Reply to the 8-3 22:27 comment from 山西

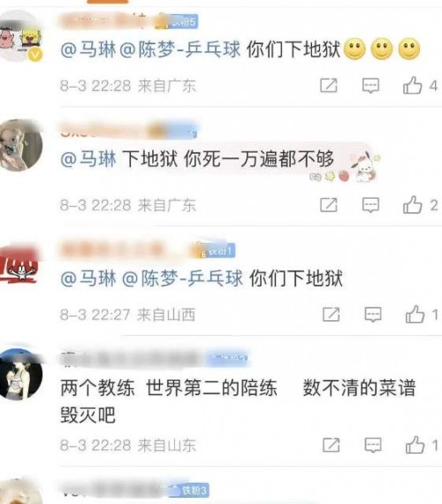click(x=373, y=314)
